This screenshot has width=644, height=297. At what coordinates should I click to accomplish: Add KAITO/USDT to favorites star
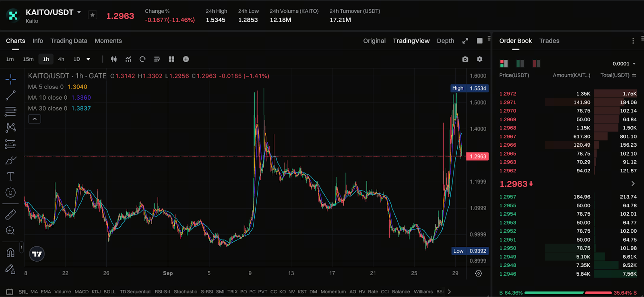[93, 15]
